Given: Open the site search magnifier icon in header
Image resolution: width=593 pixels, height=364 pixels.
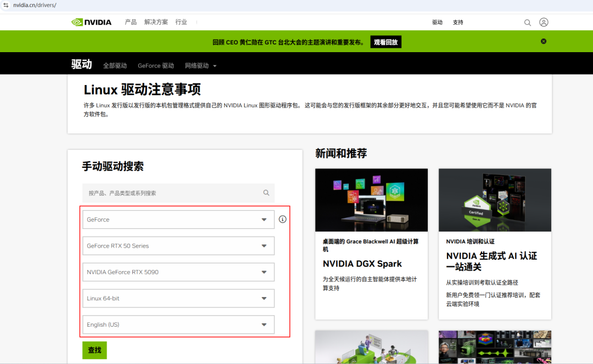Looking at the screenshot, I should coord(527,23).
